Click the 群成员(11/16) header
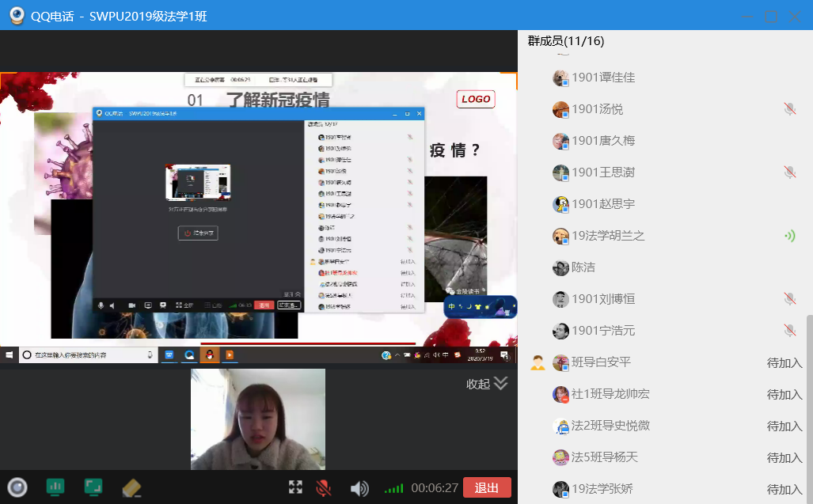 coord(566,41)
